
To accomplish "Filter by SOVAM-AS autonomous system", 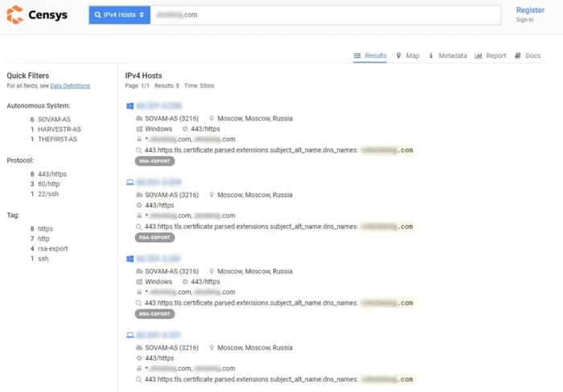I will click(54, 119).
